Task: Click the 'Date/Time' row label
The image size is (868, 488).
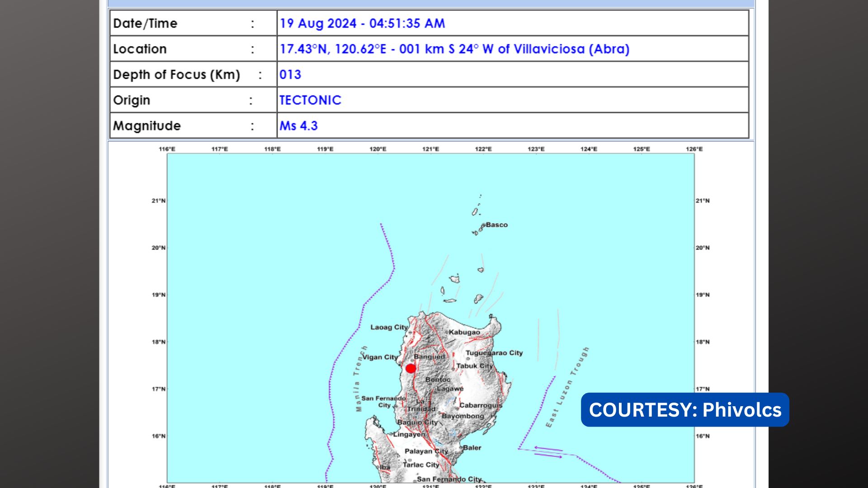Action: pos(145,23)
